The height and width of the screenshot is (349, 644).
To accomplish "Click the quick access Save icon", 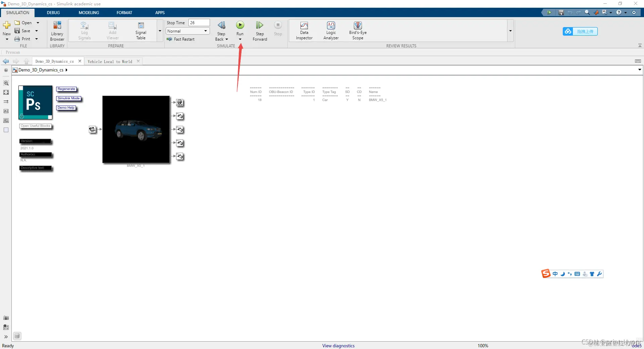I will tap(561, 12).
